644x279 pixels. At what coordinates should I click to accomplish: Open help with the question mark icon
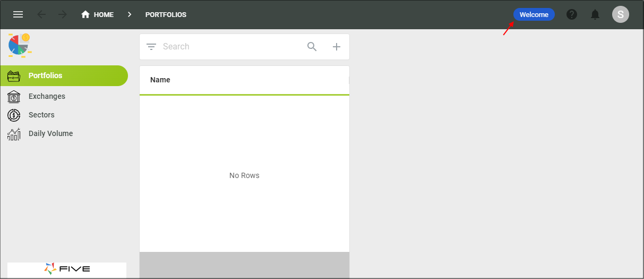[572, 14]
